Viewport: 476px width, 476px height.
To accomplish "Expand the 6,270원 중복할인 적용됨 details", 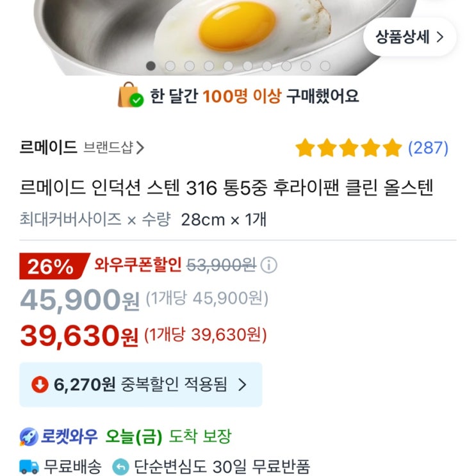I will click(140, 384).
